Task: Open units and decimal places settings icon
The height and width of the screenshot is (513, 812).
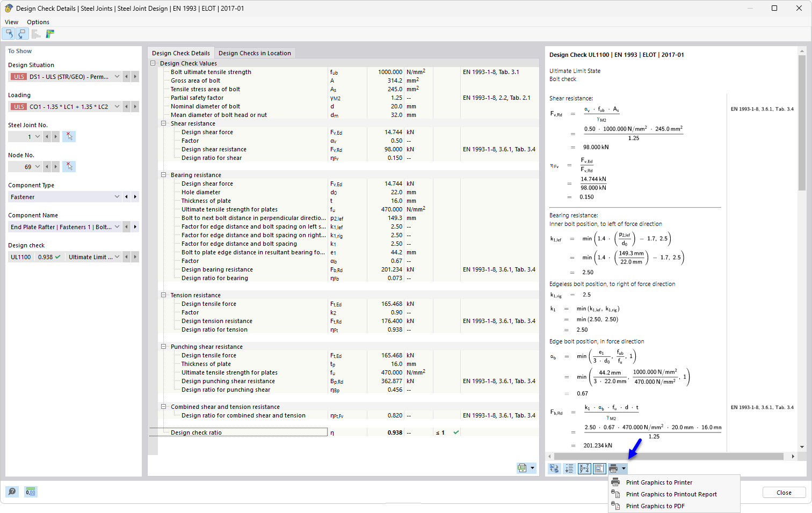Action: click(x=31, y=492)
